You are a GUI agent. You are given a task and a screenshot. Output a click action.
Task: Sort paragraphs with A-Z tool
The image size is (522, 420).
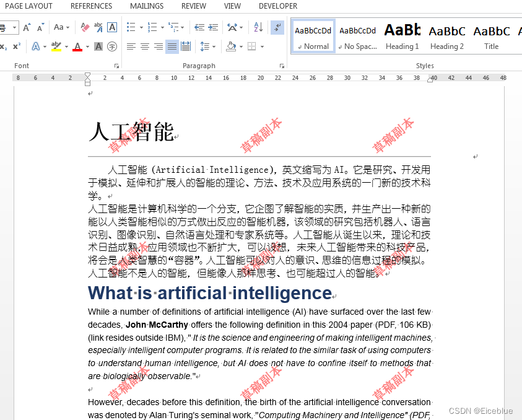258,27
